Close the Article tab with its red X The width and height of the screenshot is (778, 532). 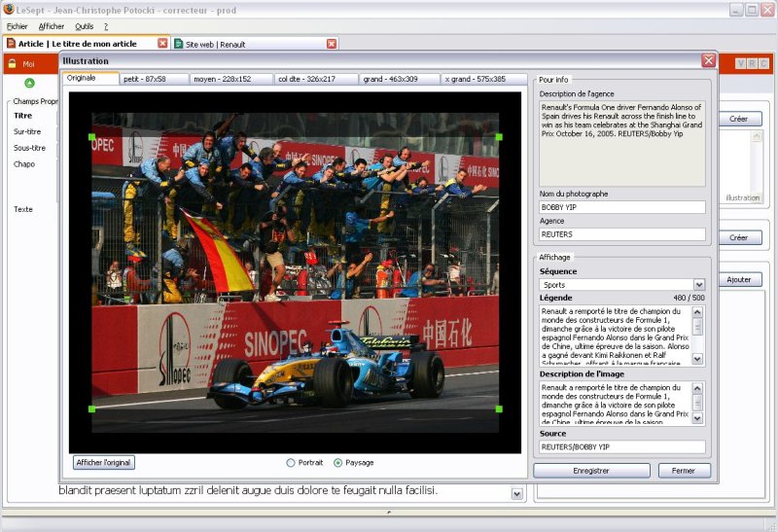click(x=162, y=43)
